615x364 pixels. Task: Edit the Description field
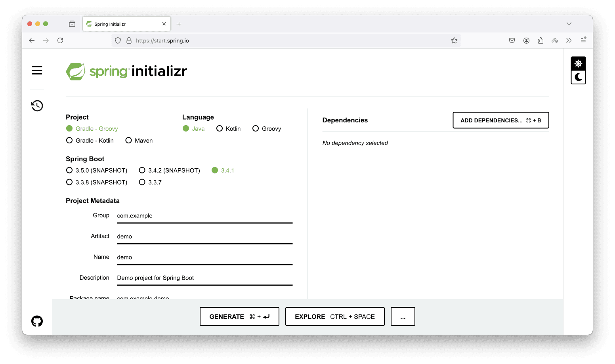click(205, 278)
